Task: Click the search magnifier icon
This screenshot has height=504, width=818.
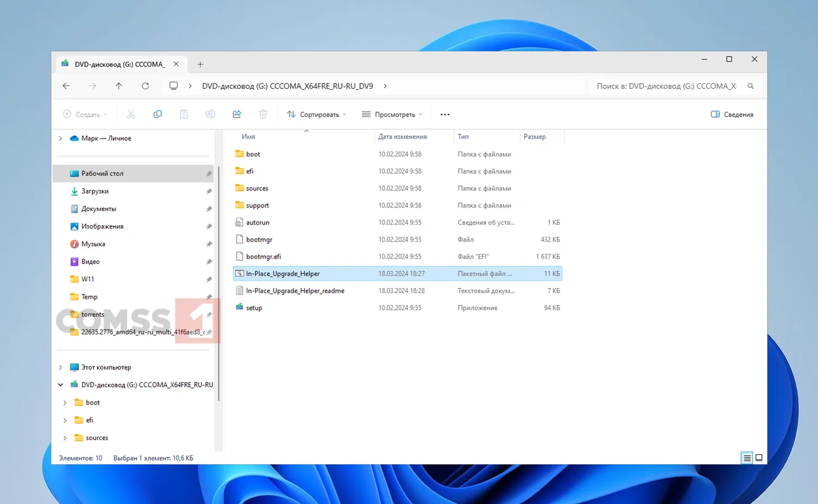Action: tap(751, 86)
